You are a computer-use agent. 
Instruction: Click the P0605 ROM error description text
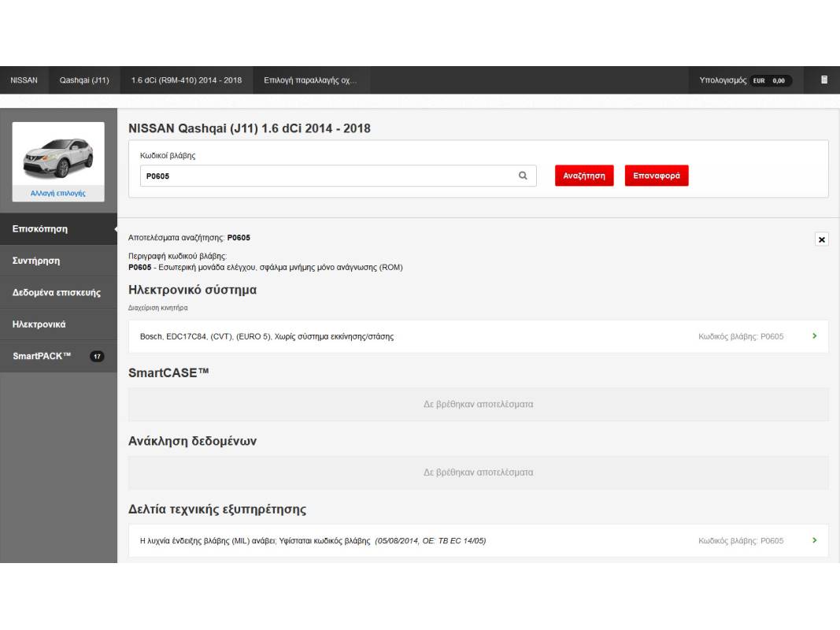click(x=265, y=267)
